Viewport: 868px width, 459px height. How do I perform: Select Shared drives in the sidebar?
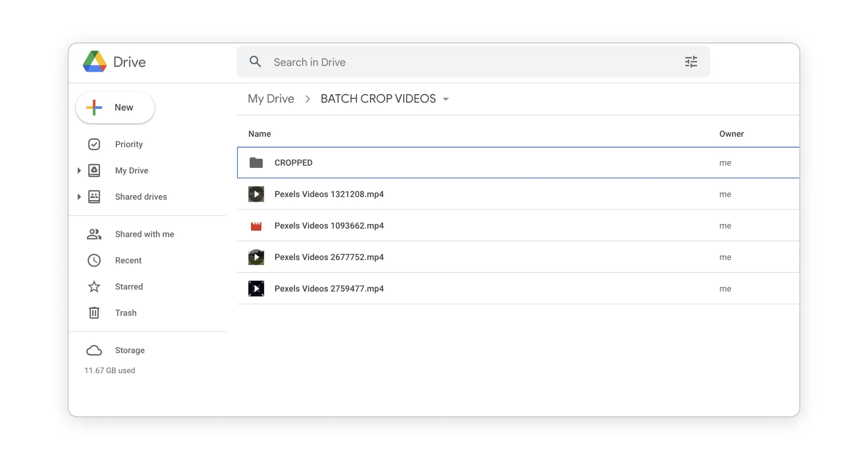tap(141, 197)
